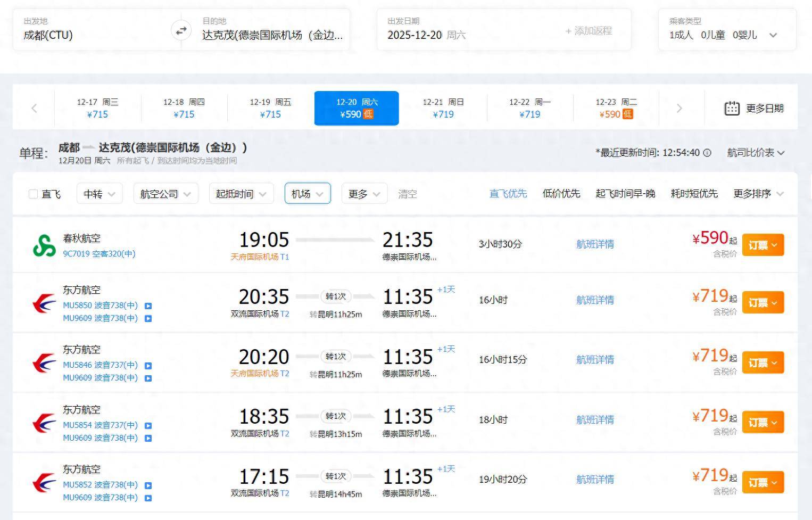
Task: Book the 18:35 flight with 订票
Action: [763, 422]
